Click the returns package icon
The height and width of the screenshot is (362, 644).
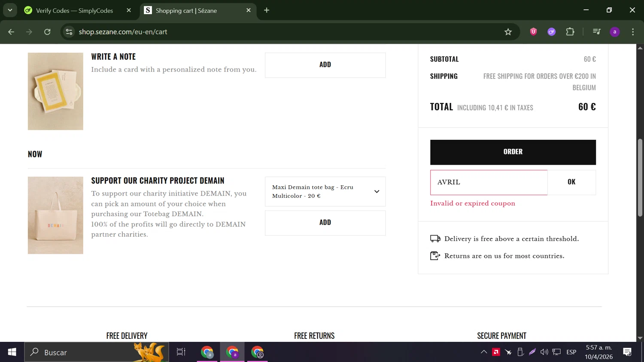tap(435, 256)
